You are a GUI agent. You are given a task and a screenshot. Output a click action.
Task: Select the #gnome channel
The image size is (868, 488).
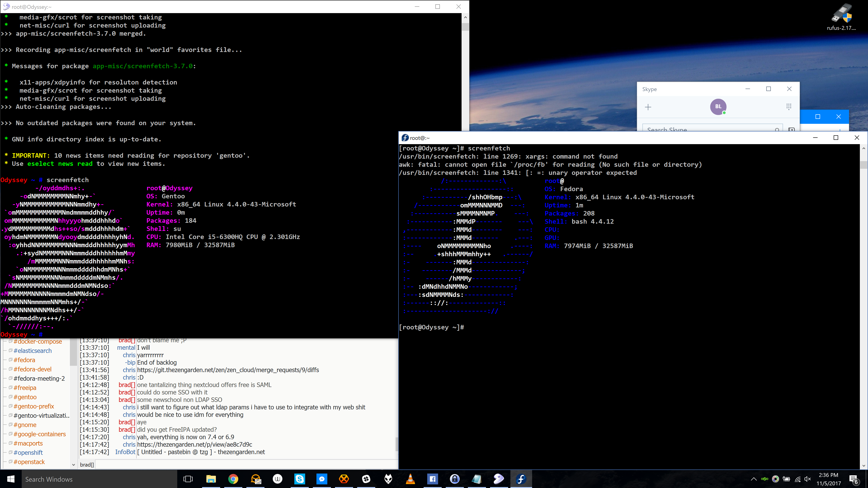(x=25, y=425)
